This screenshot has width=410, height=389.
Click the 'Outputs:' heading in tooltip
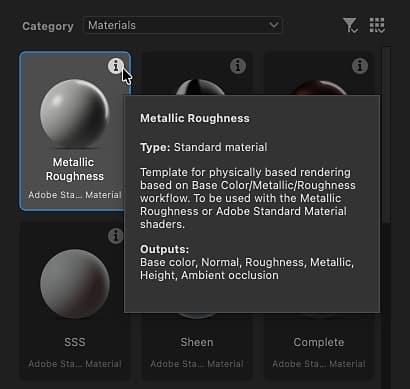(x=164, y=249)
